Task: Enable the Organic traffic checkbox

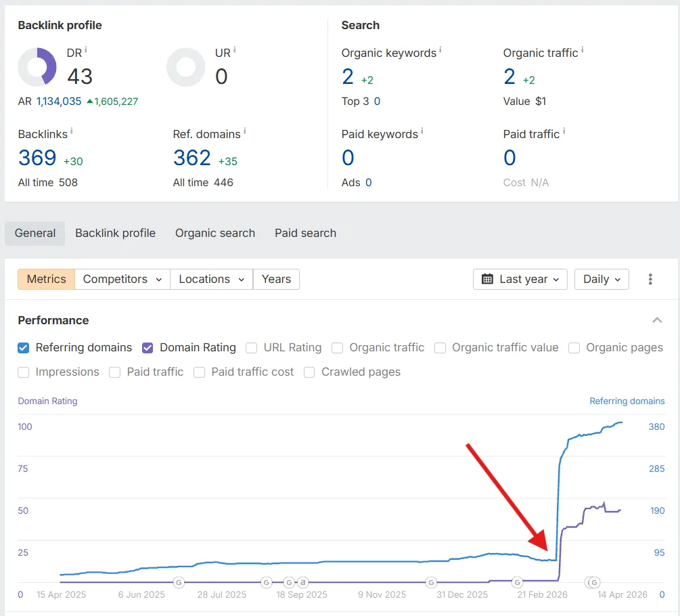Action: click(337, 348)
